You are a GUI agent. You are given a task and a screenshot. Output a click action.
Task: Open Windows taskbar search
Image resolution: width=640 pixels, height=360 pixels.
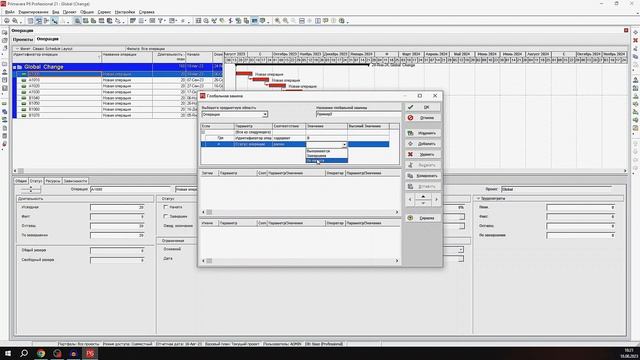(24, 353)
